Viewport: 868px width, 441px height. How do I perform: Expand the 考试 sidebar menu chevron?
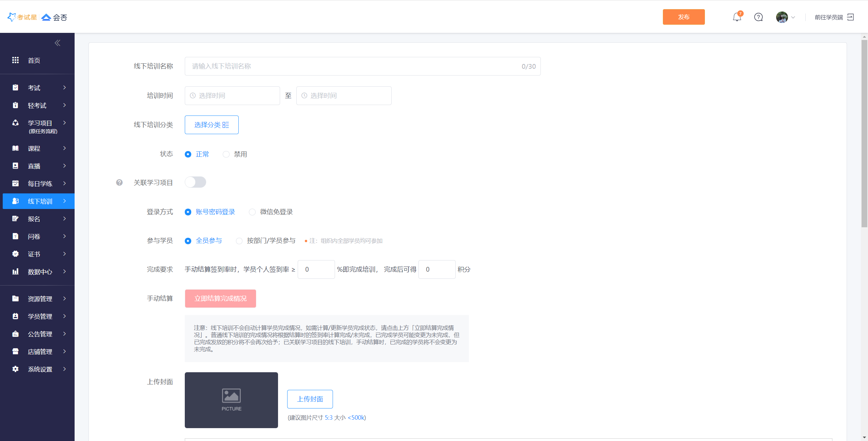coord(64,88)
